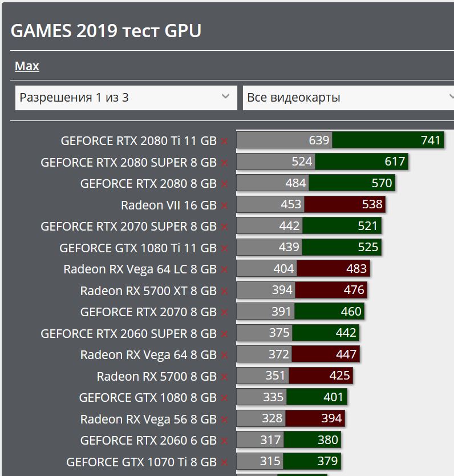Click red X next to GEFORCE GTX 1080 Ti
This screenshot has height=476, width=454.
(x=225, y=248)
